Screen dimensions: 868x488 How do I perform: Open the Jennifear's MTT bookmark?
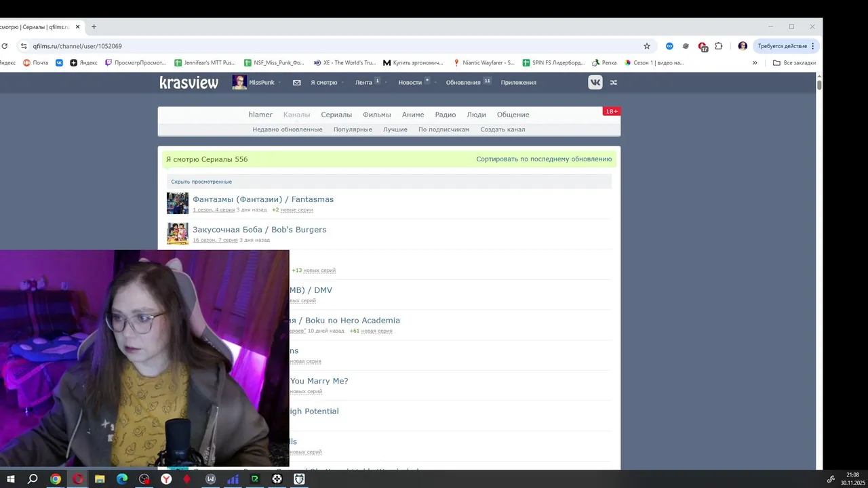pos(205,62)
